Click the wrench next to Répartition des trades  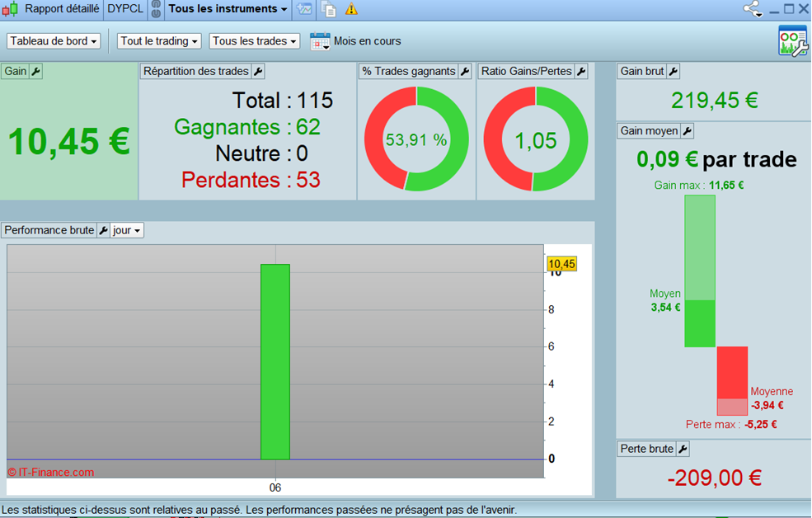(x=258, y=72)
